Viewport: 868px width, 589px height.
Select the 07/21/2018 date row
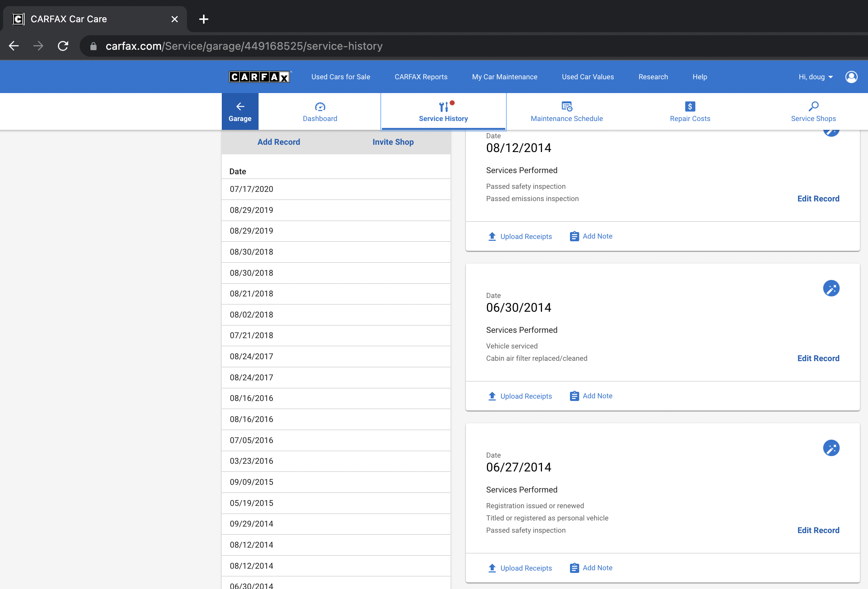tap(336, 335)
